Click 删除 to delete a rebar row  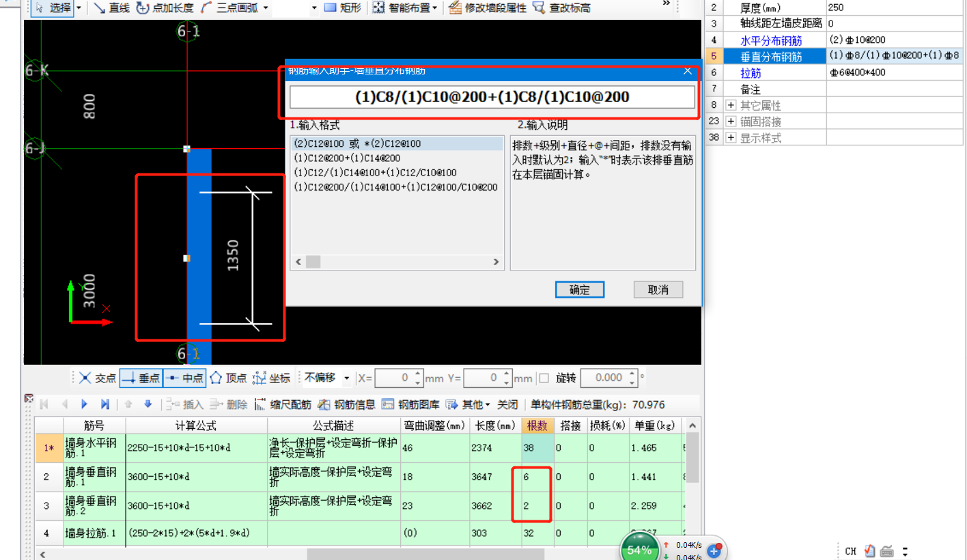228,404
